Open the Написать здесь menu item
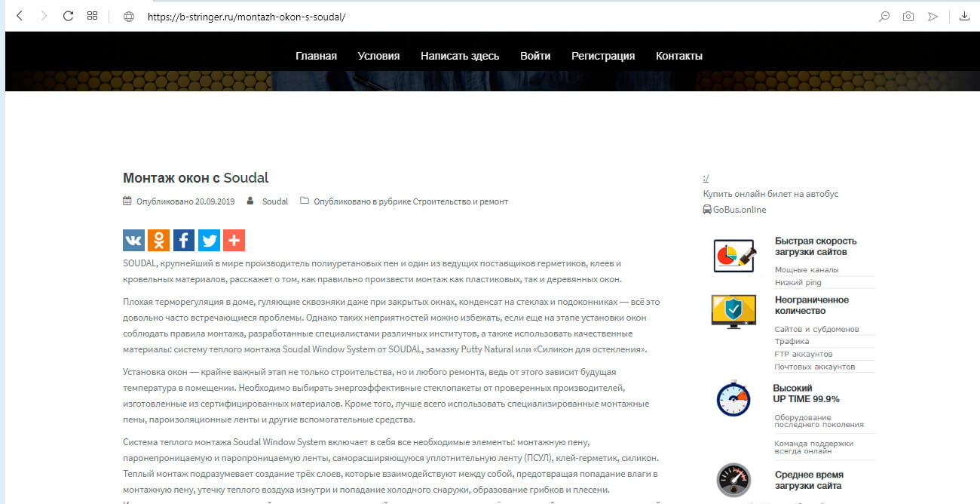980x504 pixels. [x=460, y=56]
